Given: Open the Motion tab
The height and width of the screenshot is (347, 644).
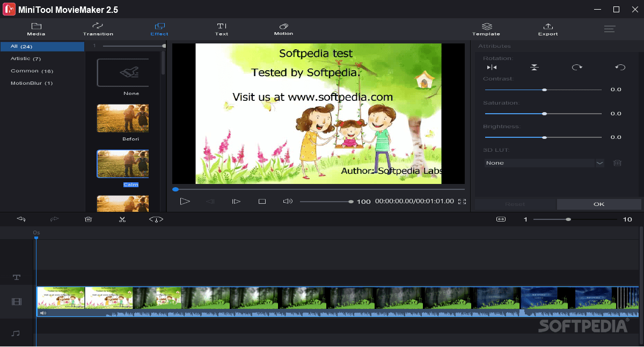Looking at the screenshot, I should [283, 29].
